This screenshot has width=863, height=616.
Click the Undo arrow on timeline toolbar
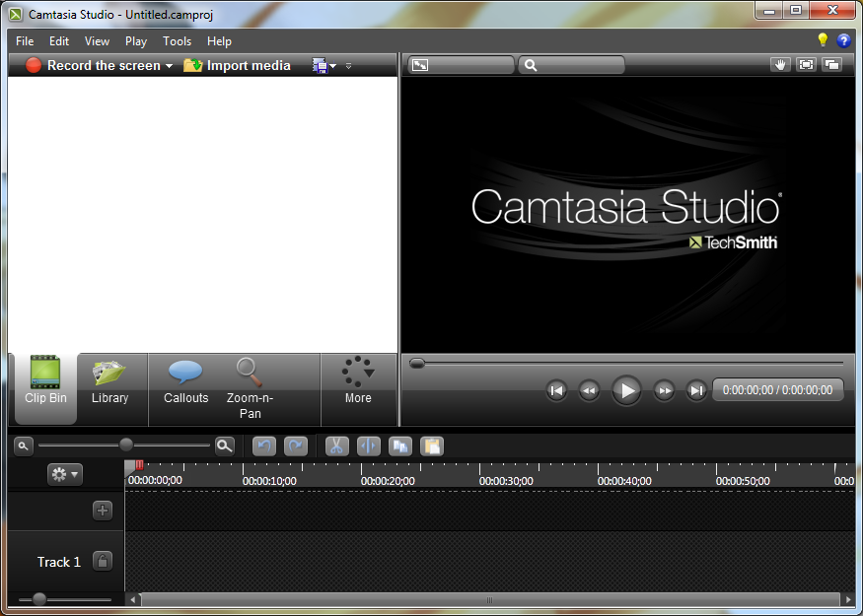point(264,446)
